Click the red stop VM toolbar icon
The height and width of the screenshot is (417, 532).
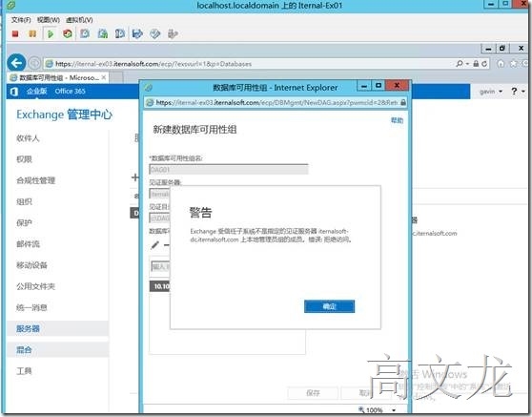click(x=15, y=33)
